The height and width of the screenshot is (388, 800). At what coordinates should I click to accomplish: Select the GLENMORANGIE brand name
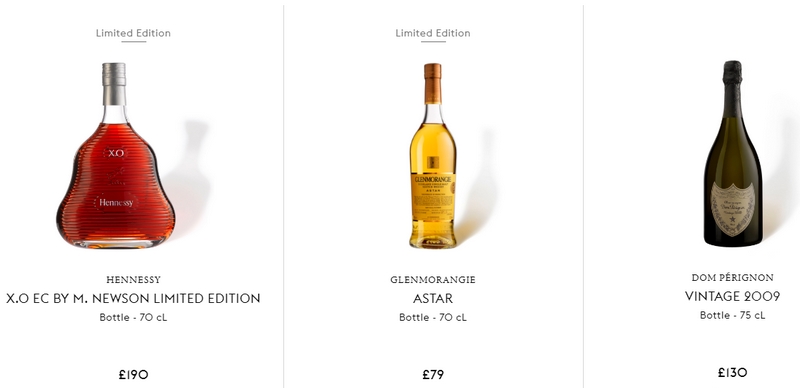click(433, 280)
